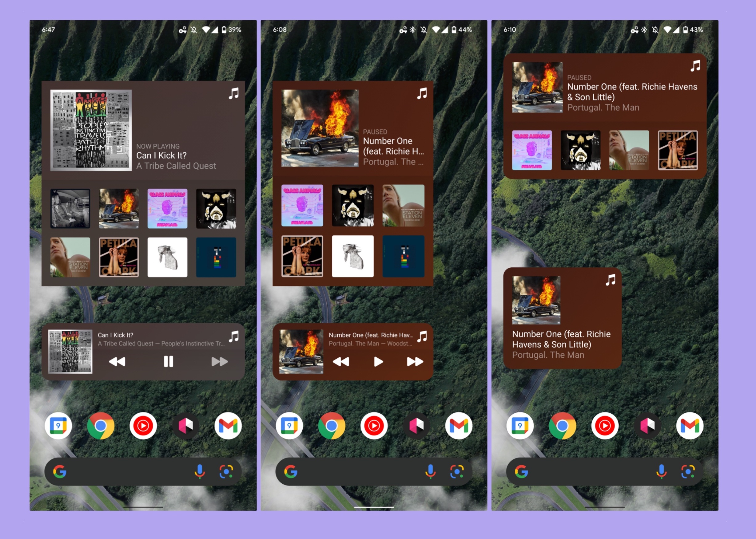Open Gmail on the middle phone dock
Image resolution: width=756 pixels, height=539 pixels.
pyautogui.click(x=459, y=426)
